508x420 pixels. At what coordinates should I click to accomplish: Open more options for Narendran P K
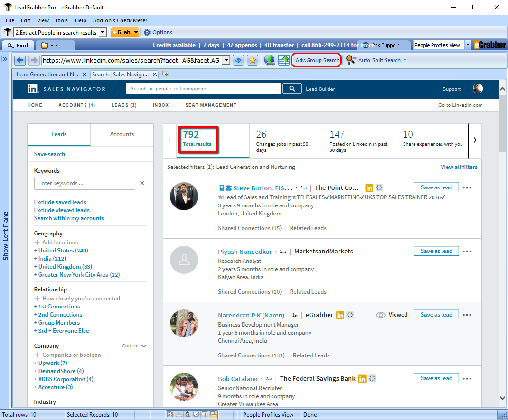[467, 315]
